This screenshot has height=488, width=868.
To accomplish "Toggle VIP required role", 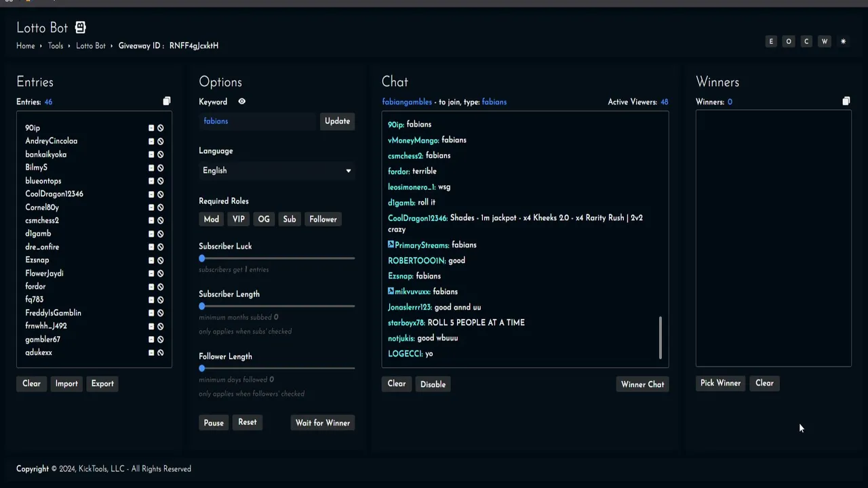I will pyautogui.click(x=239, y=220).
